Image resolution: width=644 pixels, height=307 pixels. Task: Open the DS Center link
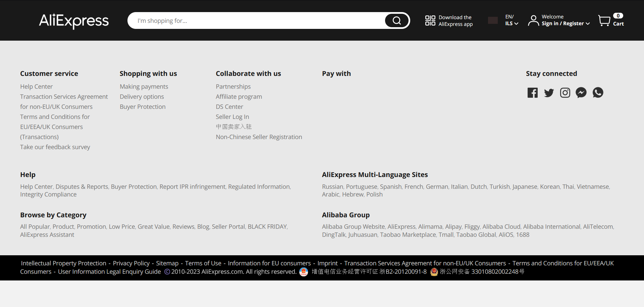[x=229, y=107]
